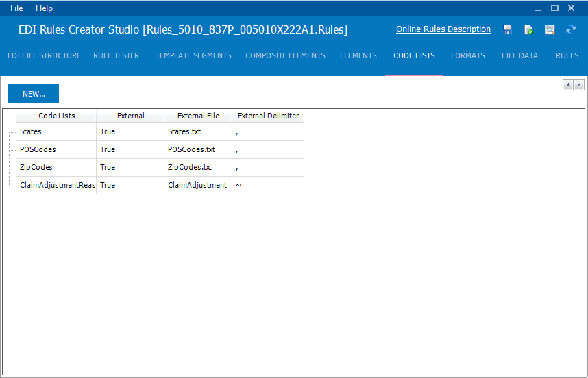The width and height of the screenshot is (588, 378).
Task: Click the States.txt external file cell
Action: click(x=198, y=132)
